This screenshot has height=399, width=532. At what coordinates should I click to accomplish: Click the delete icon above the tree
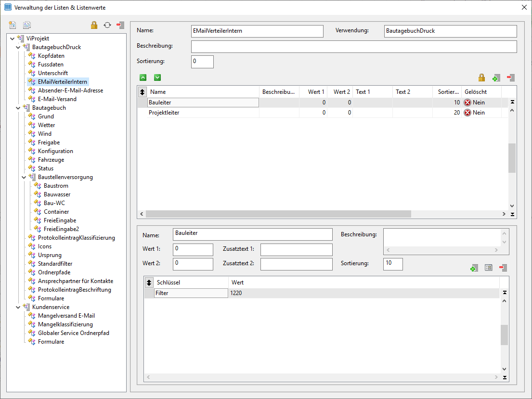[x=120, y=25]
